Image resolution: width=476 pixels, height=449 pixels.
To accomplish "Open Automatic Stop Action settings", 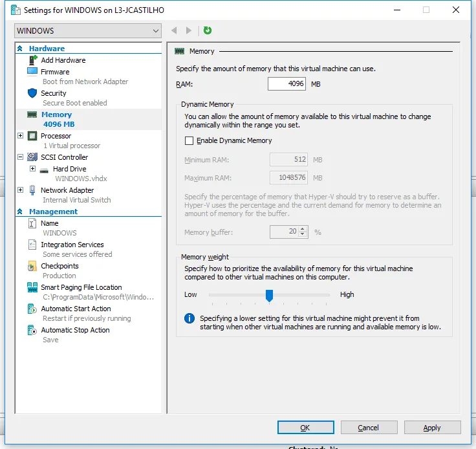I will click(75, 330).
